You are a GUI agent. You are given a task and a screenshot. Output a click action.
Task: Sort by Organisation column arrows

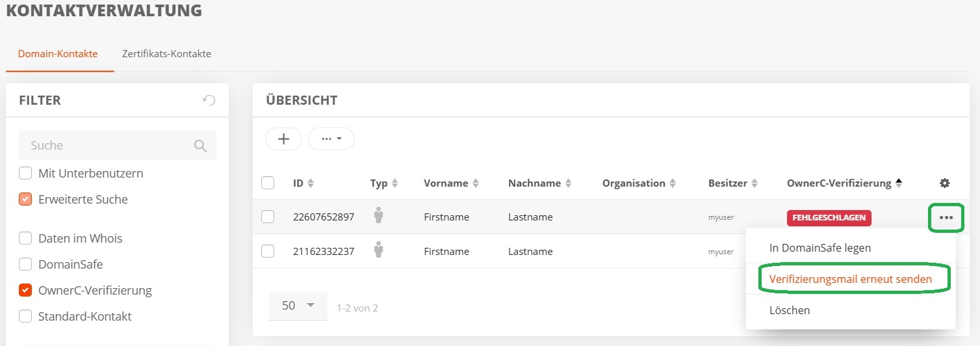(x=673, y=183)
